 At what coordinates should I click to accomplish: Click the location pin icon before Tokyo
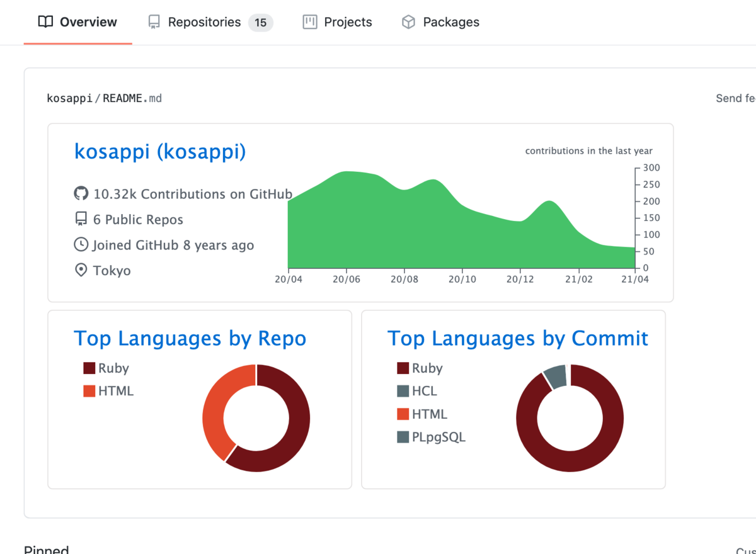point(81,269)
